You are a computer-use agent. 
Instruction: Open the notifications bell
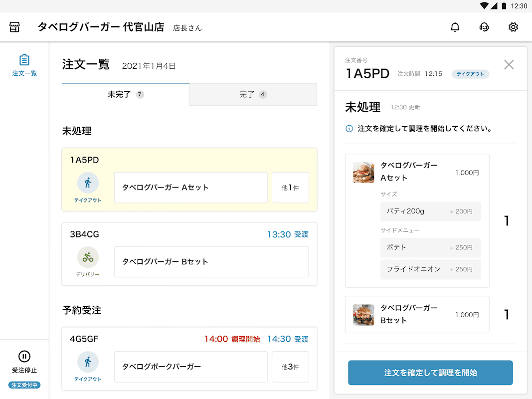[x=455, y=27]
